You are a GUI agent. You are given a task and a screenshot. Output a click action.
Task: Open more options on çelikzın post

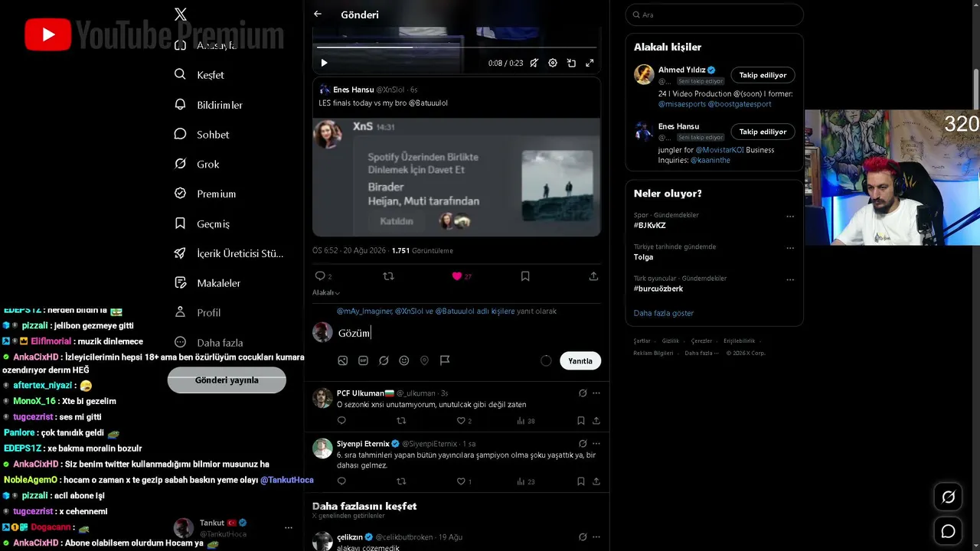[x=596, y=537]
